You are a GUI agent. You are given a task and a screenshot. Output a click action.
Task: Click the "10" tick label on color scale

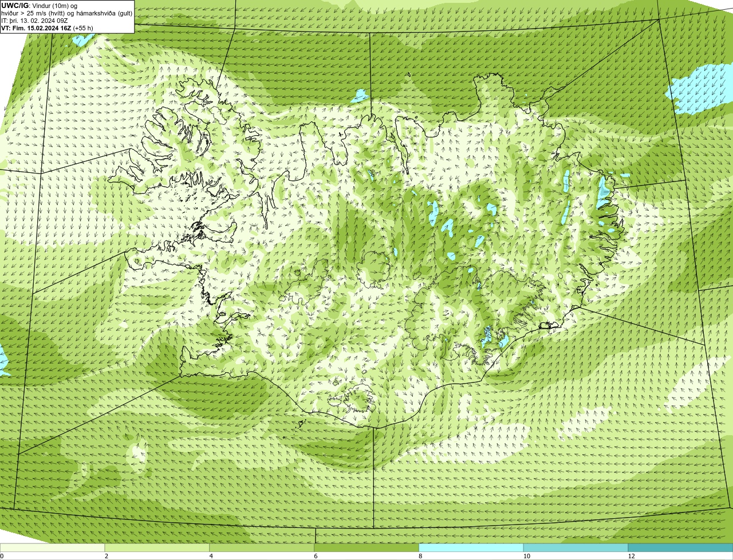526,556
